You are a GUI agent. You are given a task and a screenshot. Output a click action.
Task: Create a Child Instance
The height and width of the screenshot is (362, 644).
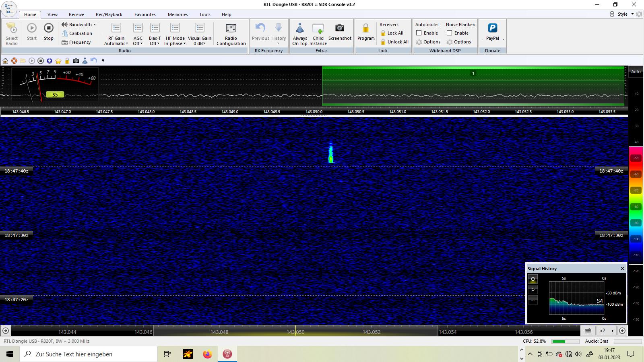point(318,34)
